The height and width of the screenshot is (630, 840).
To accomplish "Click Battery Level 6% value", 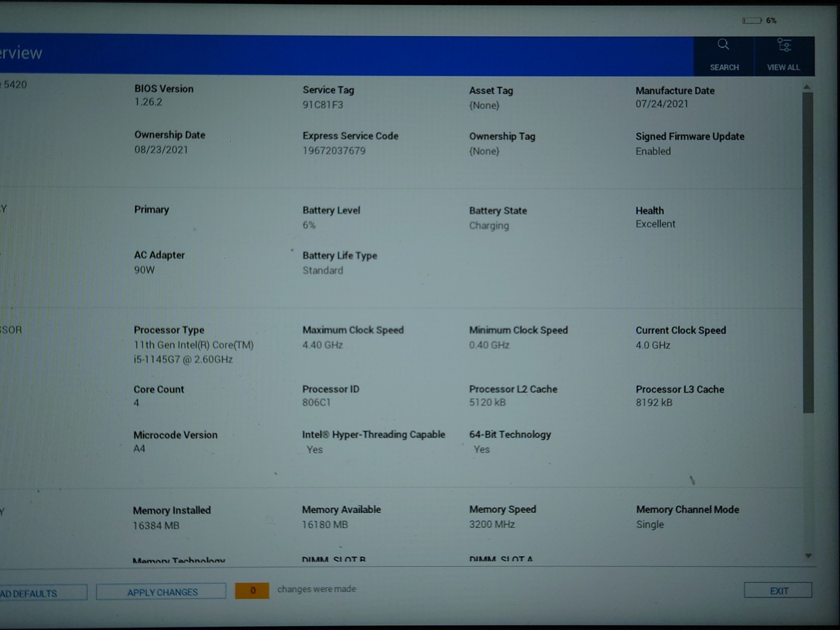I will click(x=309, y=225).
